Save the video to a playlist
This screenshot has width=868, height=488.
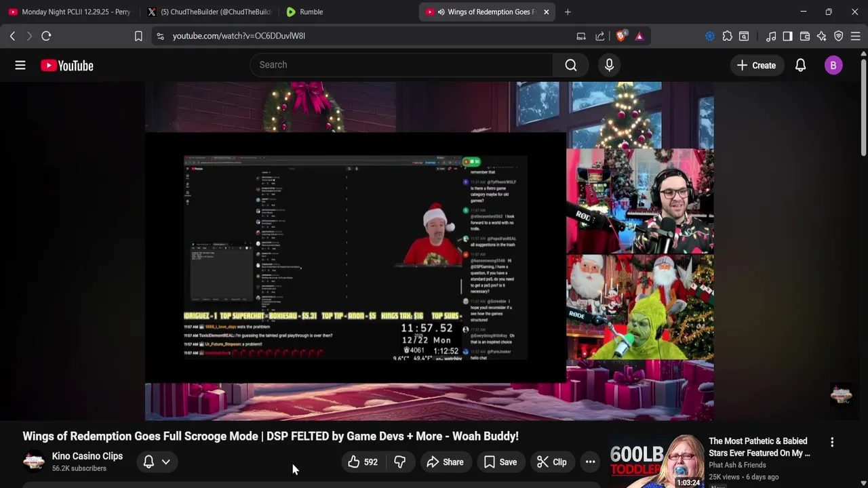pyautogui.click(x=500, y=462)
